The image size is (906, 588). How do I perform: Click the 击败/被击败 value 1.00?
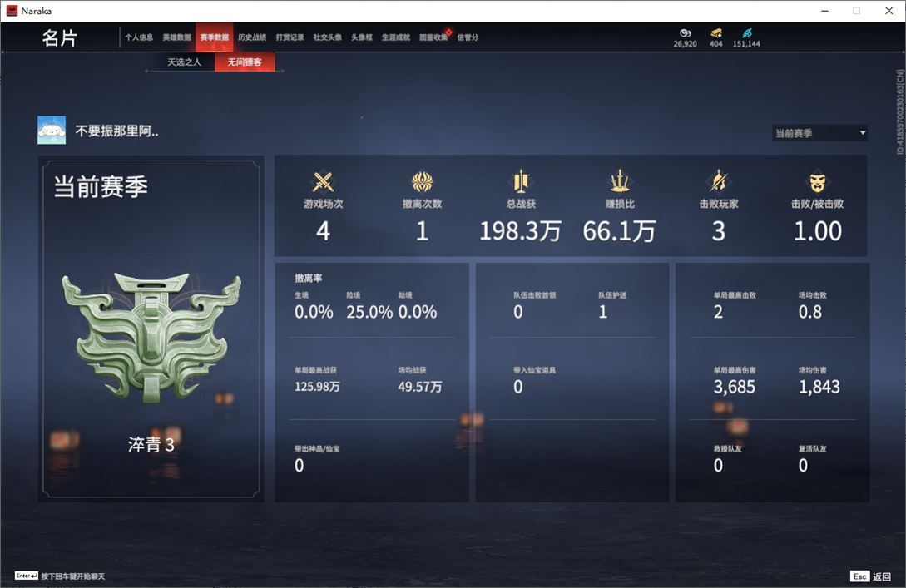(x=818, y=231)
